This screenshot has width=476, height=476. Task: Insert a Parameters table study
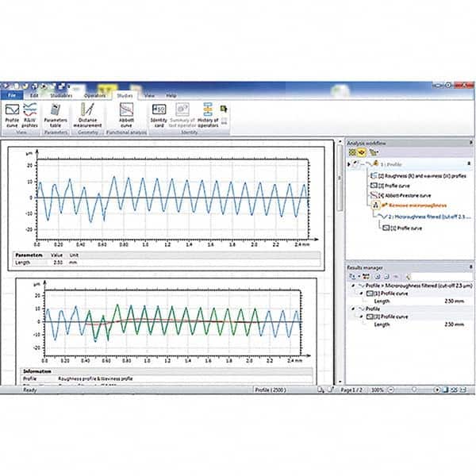[56, 115]
